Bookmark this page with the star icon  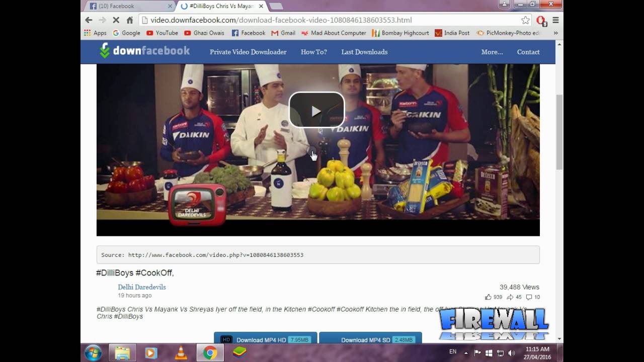point(525,20)
